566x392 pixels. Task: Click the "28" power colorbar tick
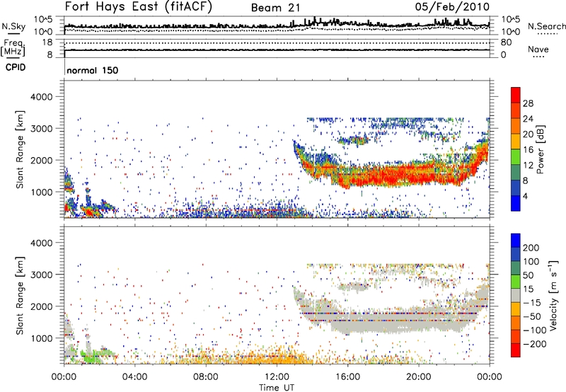tap(528, 103)
